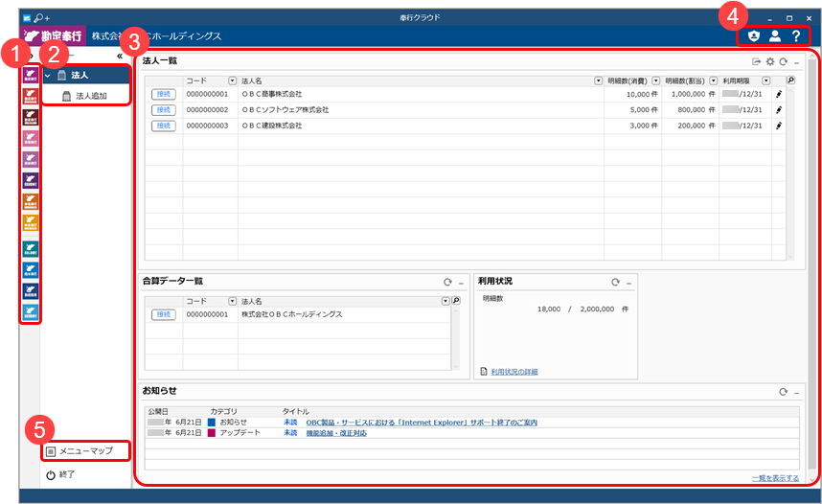Viewport: 822px width, 504px height.
Task: Open 明細数(消費) column filter dropdown
Action: coord(656,80)
